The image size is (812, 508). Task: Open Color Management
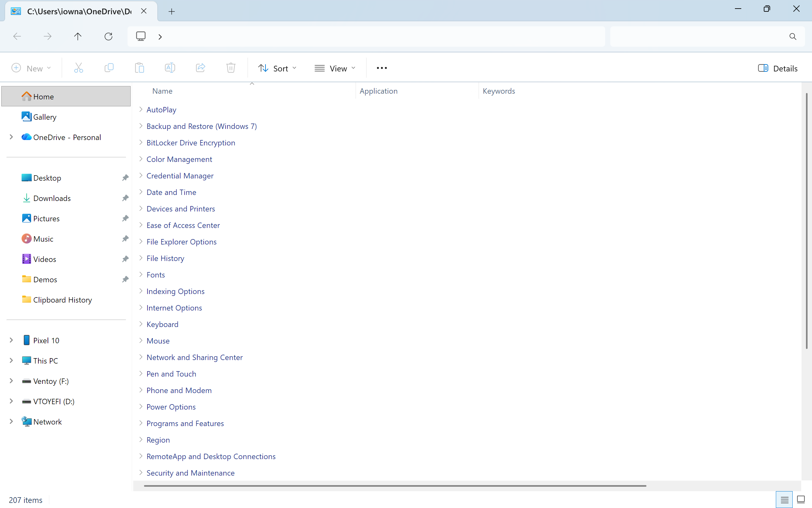[x=179, y=159]
